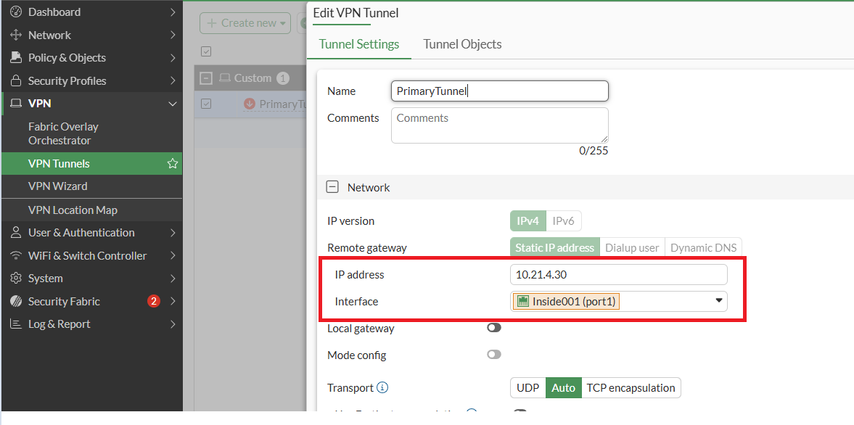The height and width of the screenshot is (425, 854).
Task: Click the Security Fabric icon
Action: [x=16, y=302]
